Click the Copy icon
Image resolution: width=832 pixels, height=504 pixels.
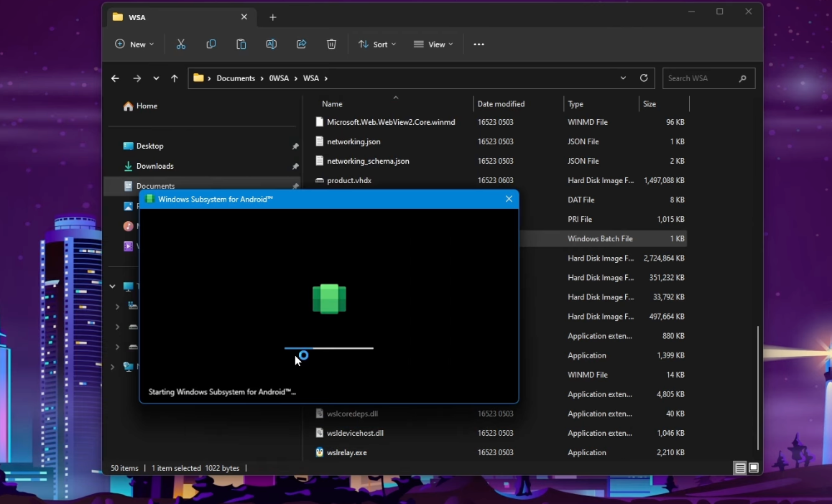tap(211, 44)
